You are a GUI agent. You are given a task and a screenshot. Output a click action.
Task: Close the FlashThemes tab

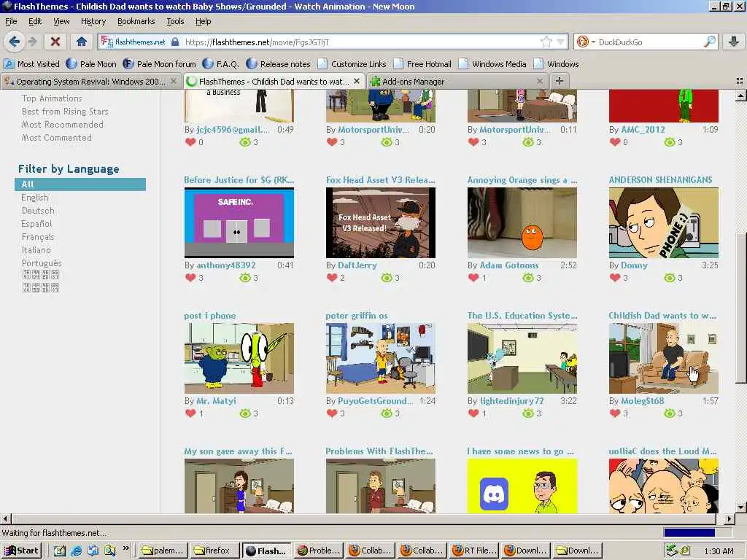[356, 81]
